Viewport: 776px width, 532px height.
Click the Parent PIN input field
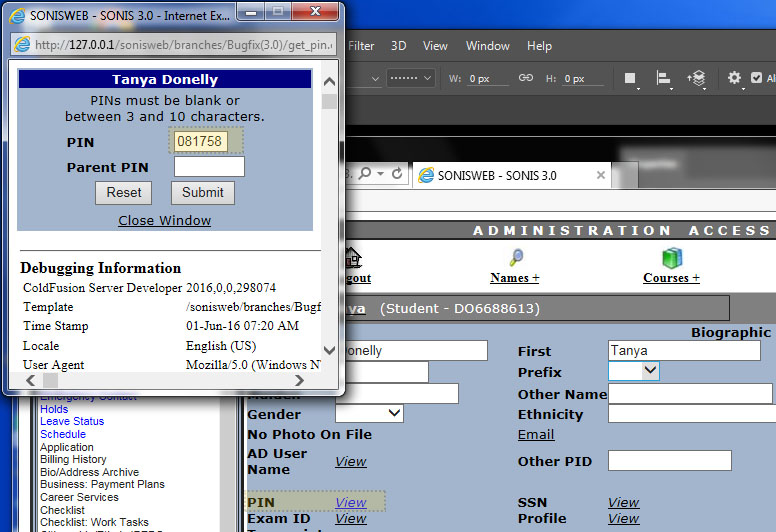click(x=209, y=167)
